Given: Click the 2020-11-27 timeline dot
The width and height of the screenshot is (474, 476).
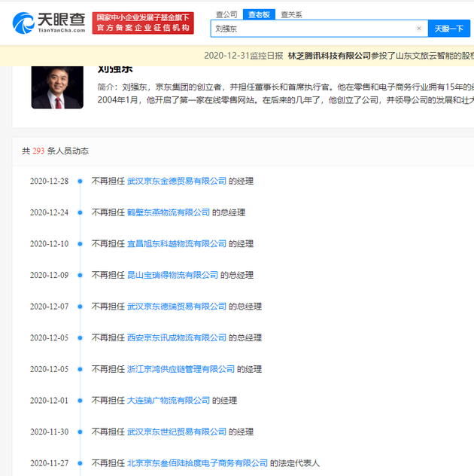Looking at the screenshot, I should 80,463.
